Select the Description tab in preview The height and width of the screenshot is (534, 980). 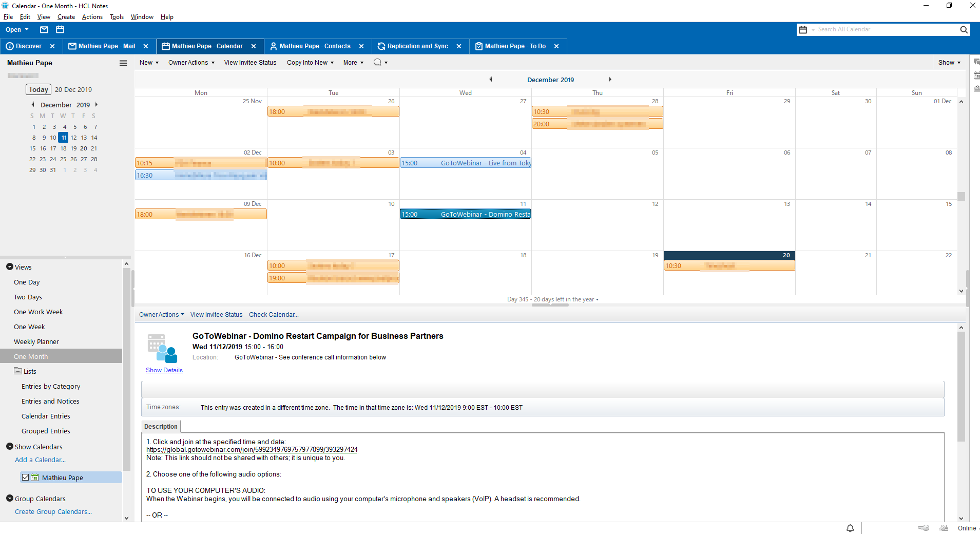(x=161, y=427)
